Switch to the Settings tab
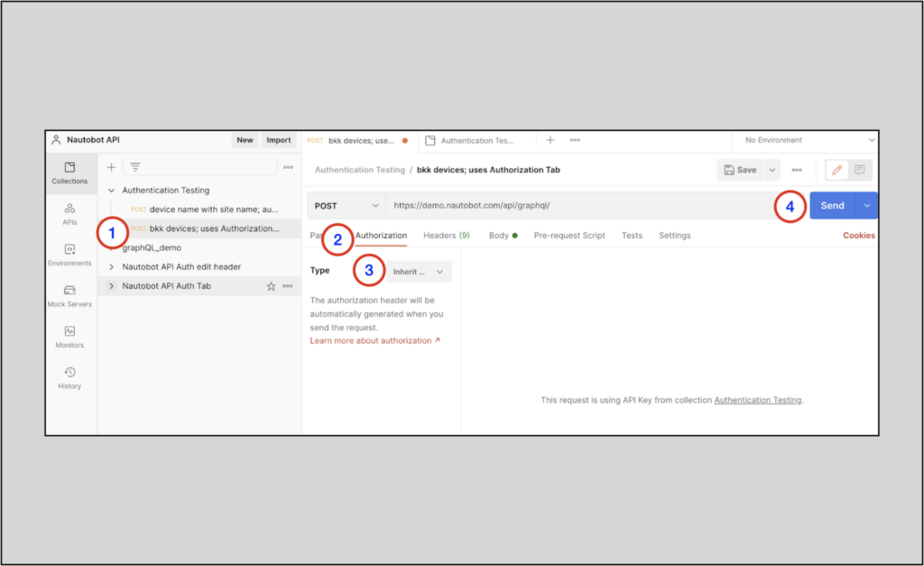 [675, 236]
